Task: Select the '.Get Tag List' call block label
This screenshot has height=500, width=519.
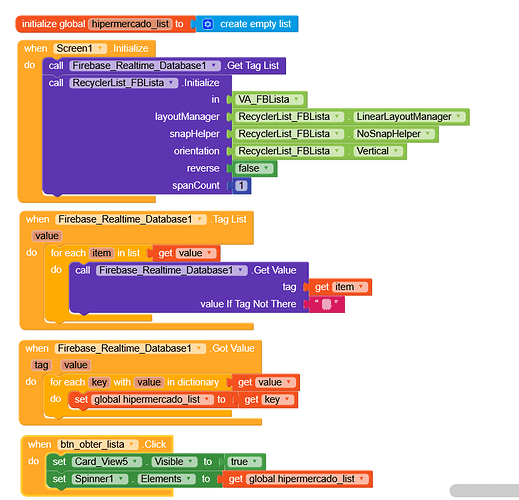Action: coord(252,66)
